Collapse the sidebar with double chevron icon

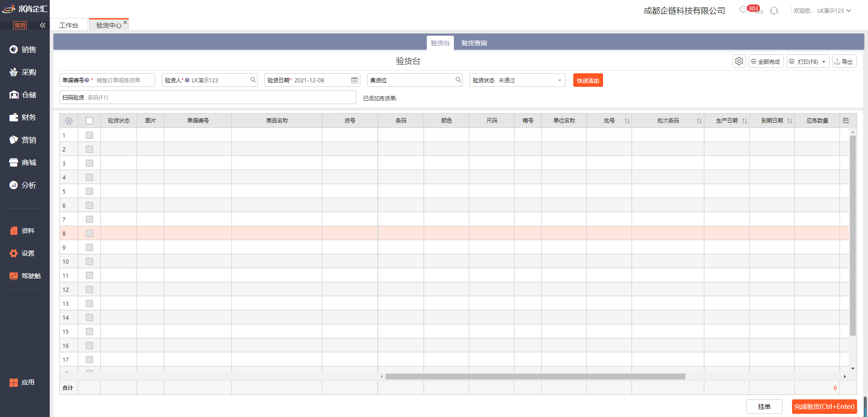pyautogui.click(x=42, y=25)
